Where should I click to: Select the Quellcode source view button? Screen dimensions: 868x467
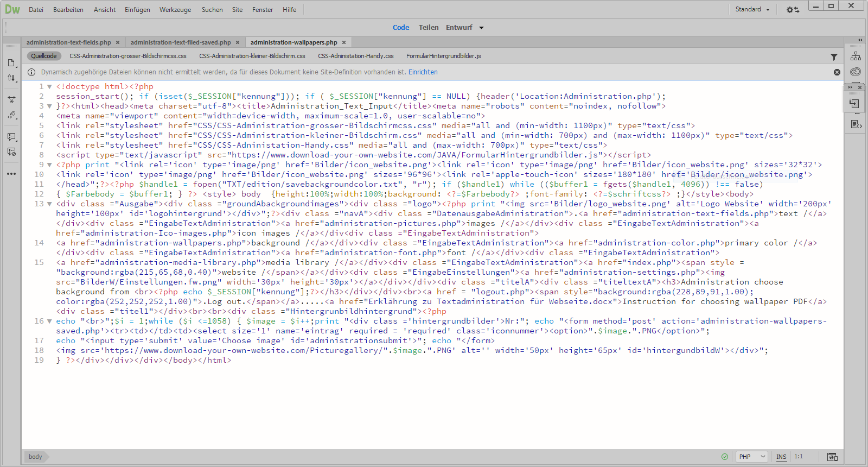(44, 56)
